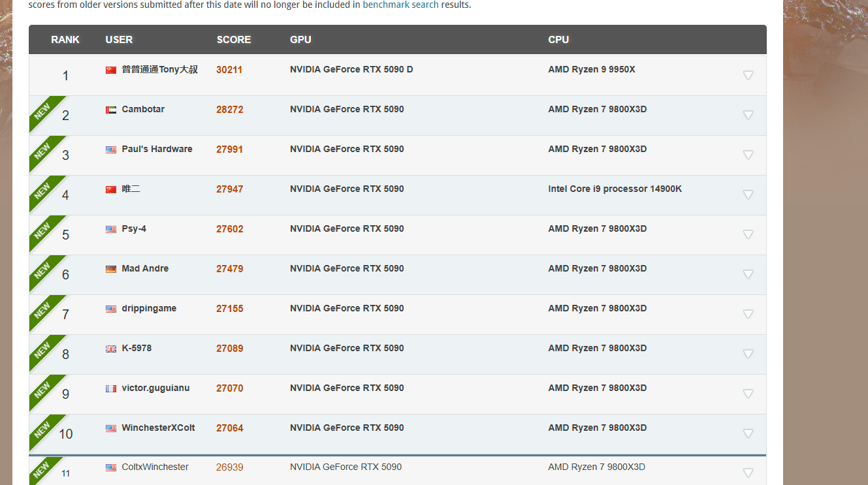Open drippingame's 27155 score link
Viewport: 868px width, 485px height.
point(229,309)
